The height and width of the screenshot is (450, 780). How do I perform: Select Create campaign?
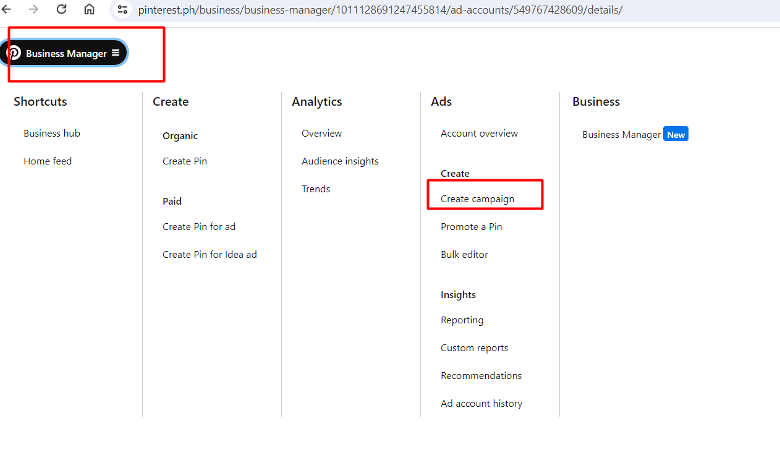(478, 199)
